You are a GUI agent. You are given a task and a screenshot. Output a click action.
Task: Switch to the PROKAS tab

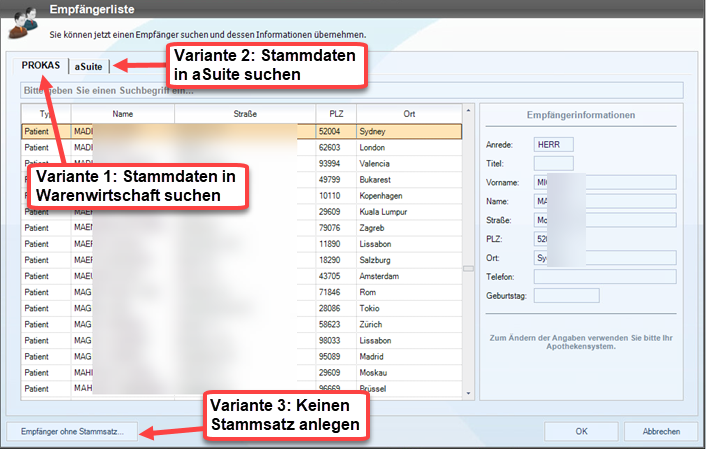click(41, 65)
